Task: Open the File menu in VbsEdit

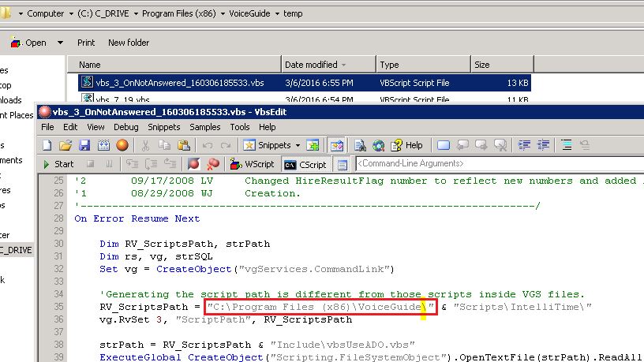Action: [47, 127]
